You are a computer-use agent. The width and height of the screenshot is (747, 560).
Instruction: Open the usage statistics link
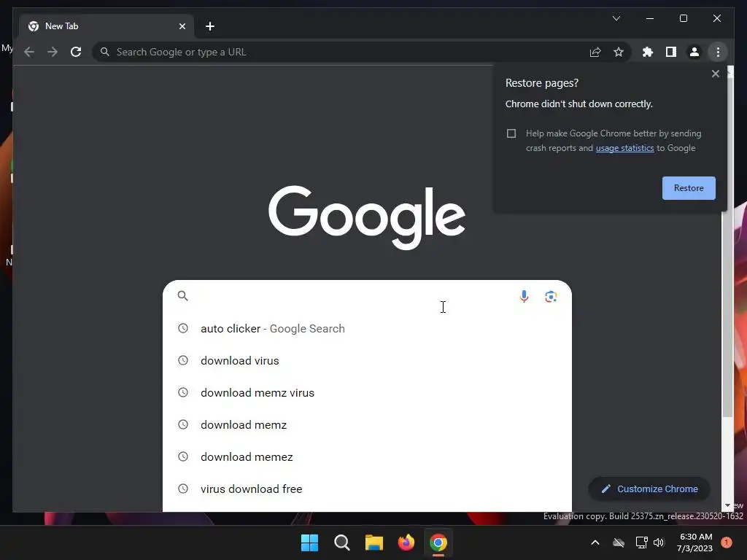click(x=624, y=148)
